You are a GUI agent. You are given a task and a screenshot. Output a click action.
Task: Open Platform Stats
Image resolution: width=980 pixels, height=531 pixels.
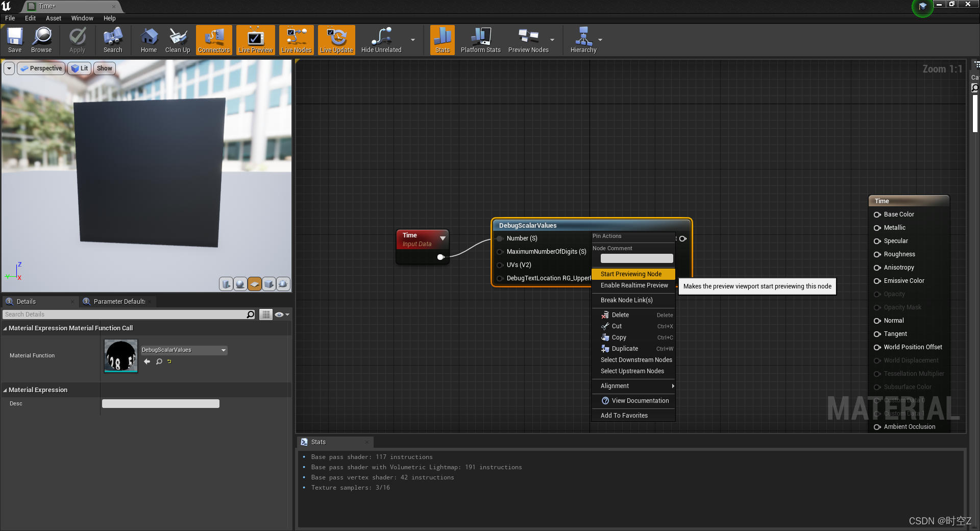click(x=480, y=40)
